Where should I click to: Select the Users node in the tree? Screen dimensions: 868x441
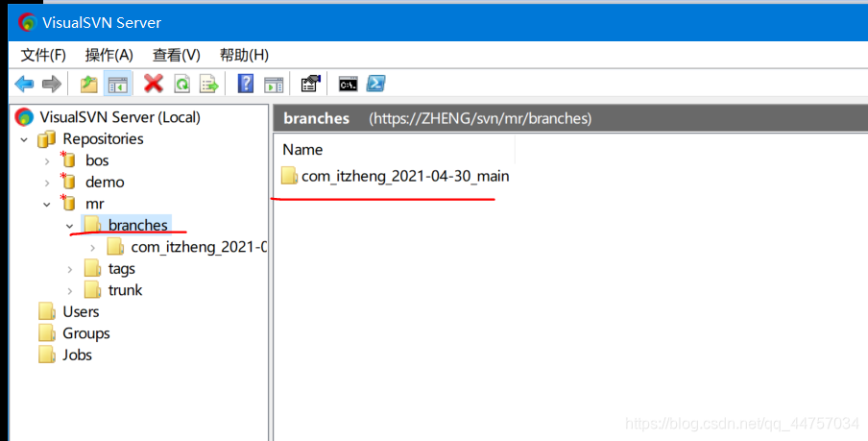pyautogui.click(x=81, y=311)
